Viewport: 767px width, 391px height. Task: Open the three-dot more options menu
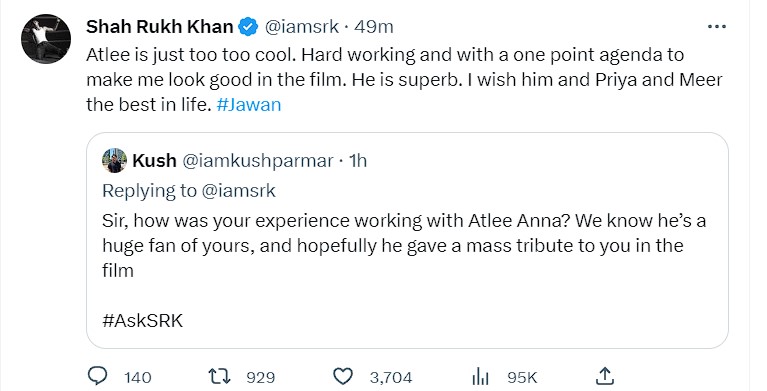717,26
